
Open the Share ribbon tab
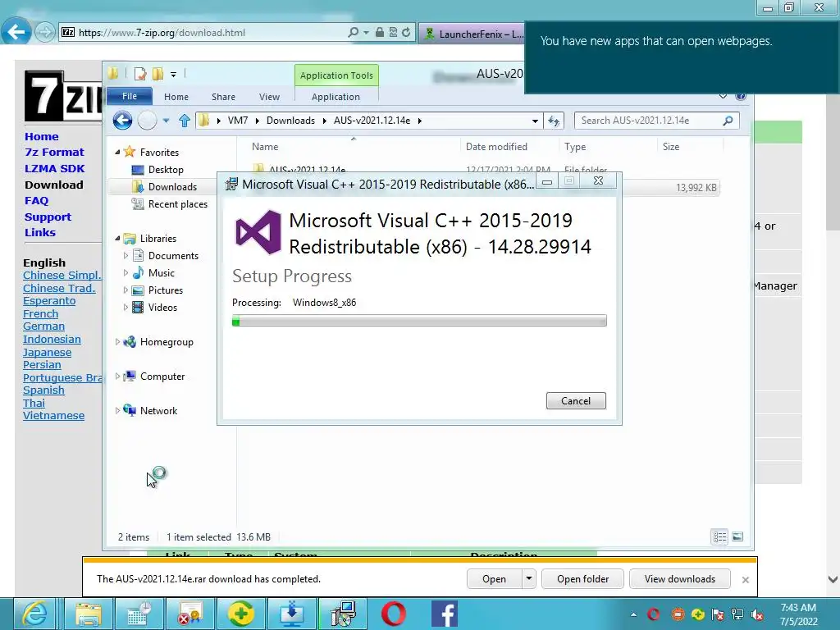[223, 97]
